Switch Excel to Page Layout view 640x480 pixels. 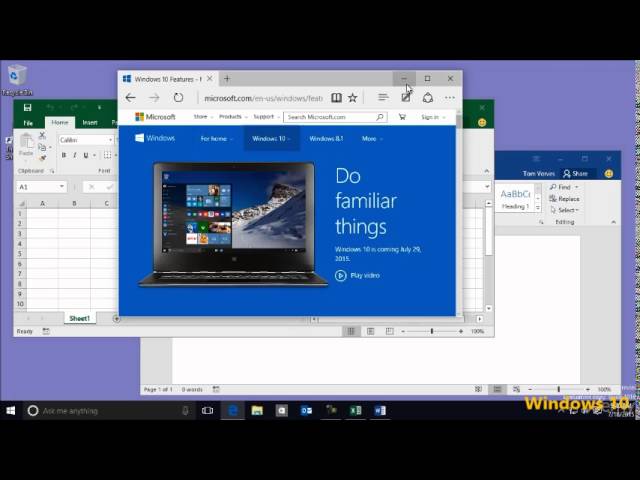tap(370, 331)
